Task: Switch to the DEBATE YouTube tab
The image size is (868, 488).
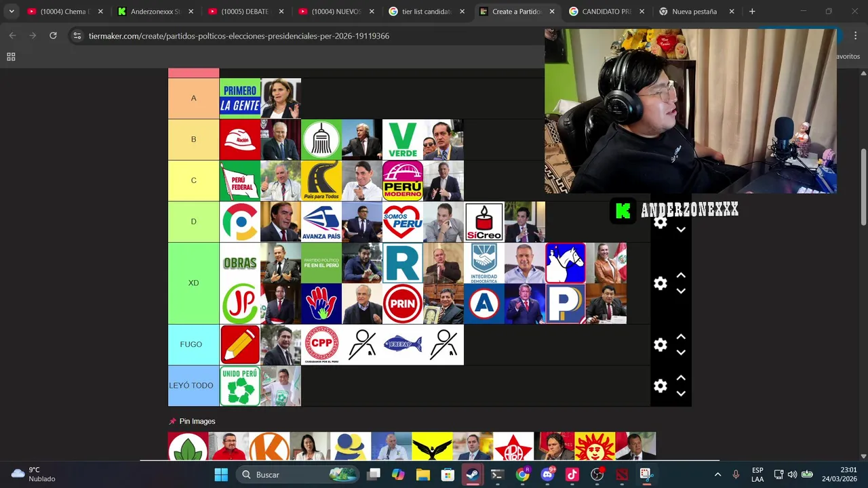Action: click(x=245, y=12)
